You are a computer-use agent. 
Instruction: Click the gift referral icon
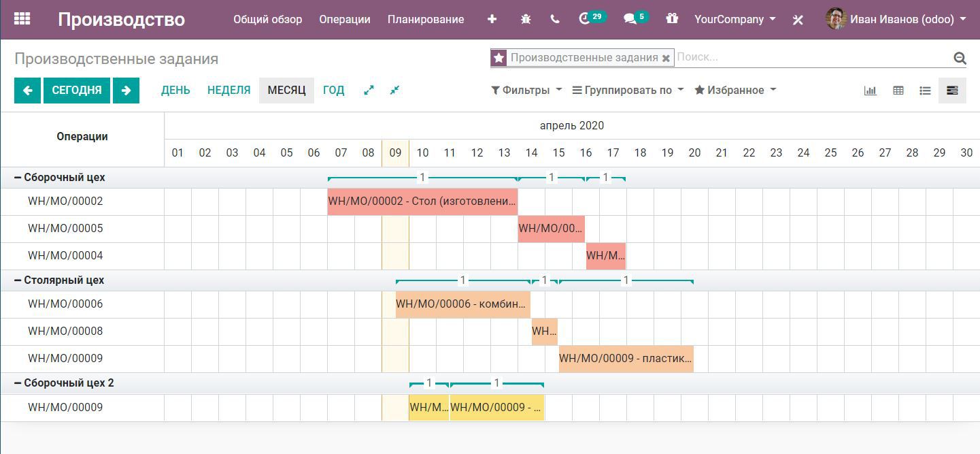coord(672,19)
